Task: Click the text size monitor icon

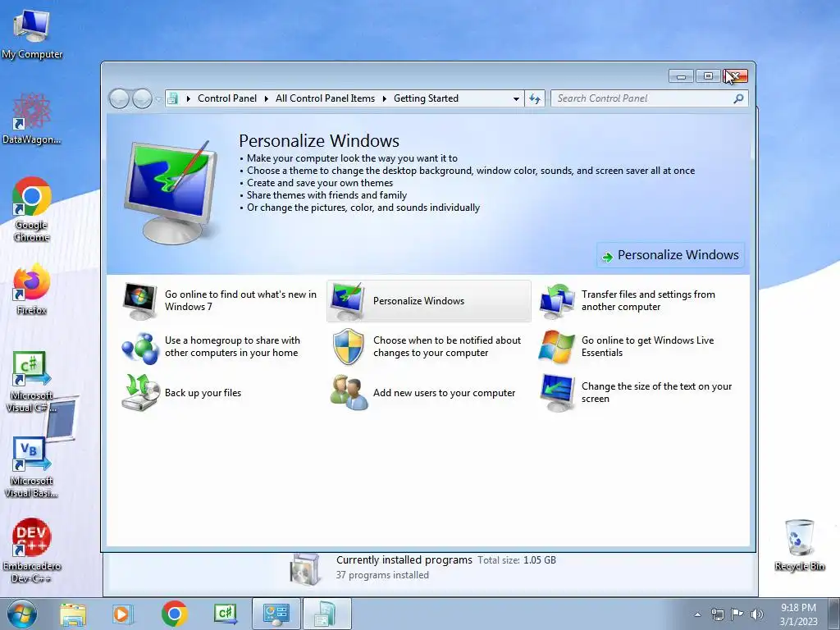Action: pyautogui.click(x=557, y=393)
